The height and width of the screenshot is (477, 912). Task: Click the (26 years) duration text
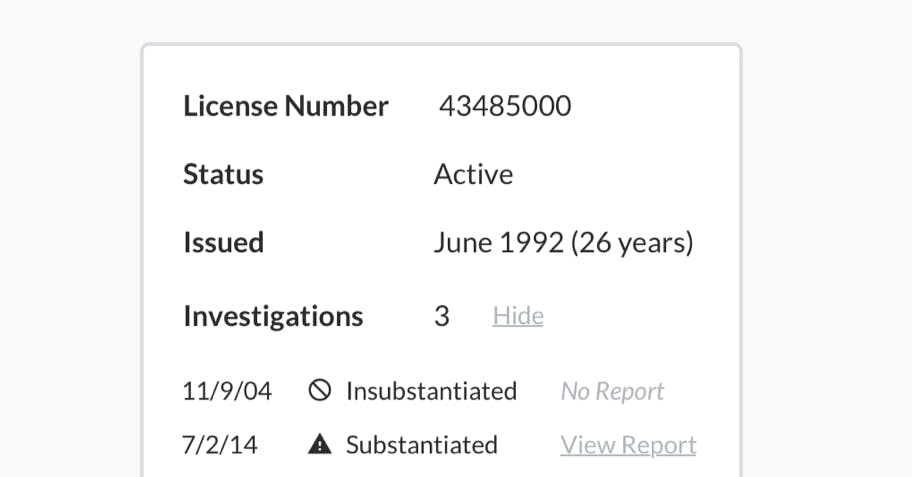tap(632, 242)
